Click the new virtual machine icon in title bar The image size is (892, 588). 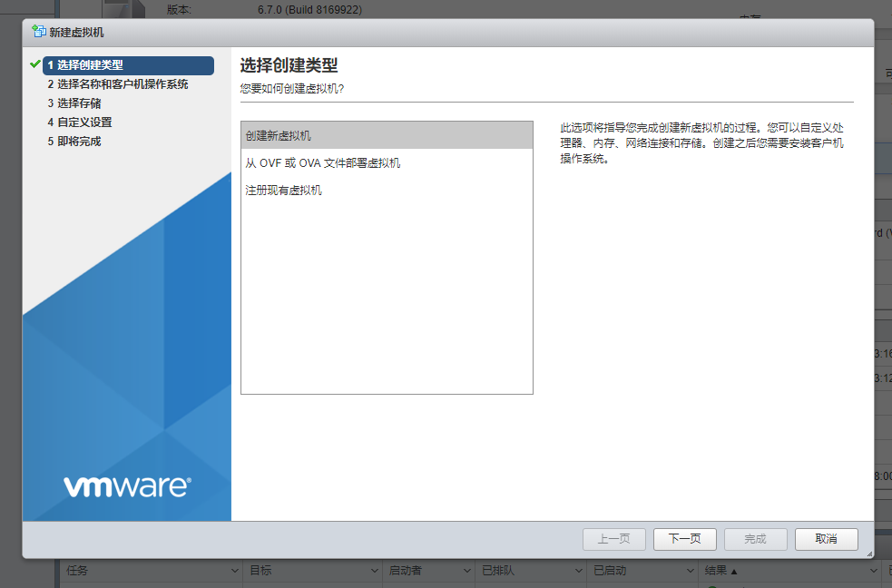tap(38, 32)
